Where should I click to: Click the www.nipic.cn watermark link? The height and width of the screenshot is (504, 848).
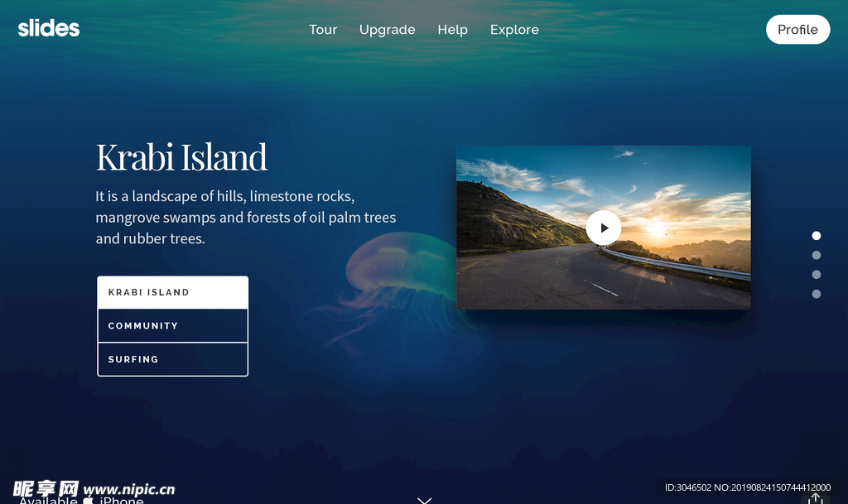pos(128,489)
